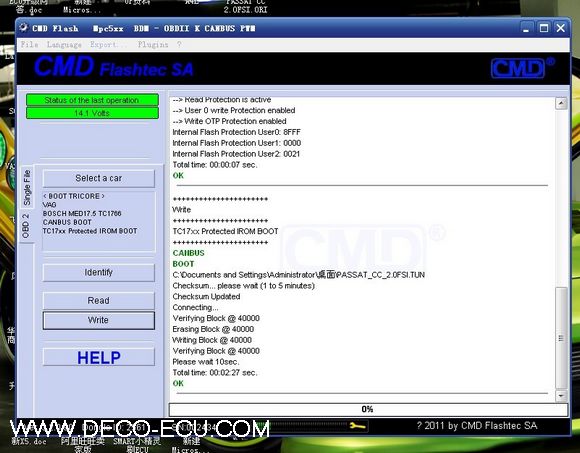Image resolution: width=580 pixels, height=453 pixels.
Task: Click the 0% progress bar
Action: coord(368,409)
